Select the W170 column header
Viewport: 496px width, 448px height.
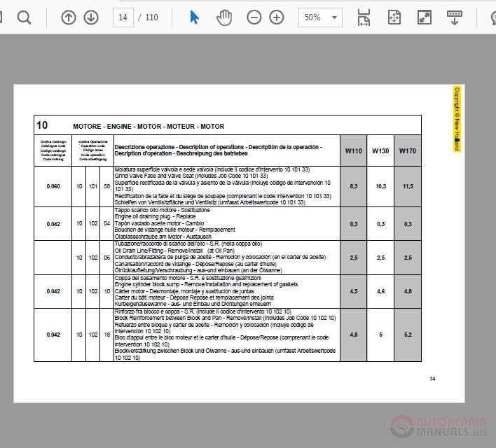click(408, 150)
